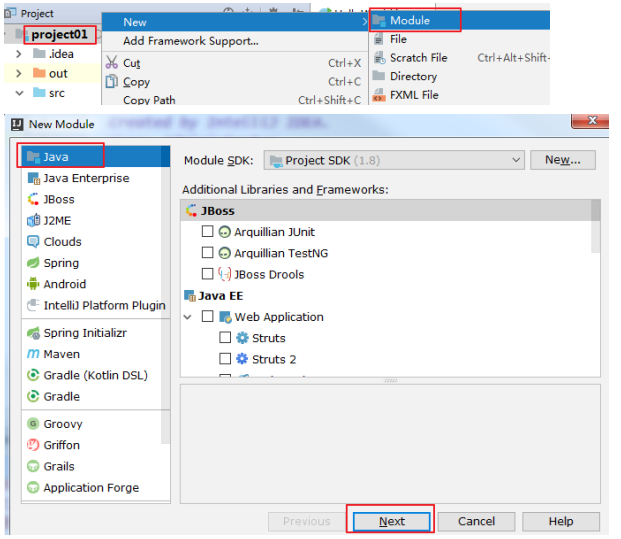621x539 pixels.
Task: Click the Help button
Action: coord(561,521)
